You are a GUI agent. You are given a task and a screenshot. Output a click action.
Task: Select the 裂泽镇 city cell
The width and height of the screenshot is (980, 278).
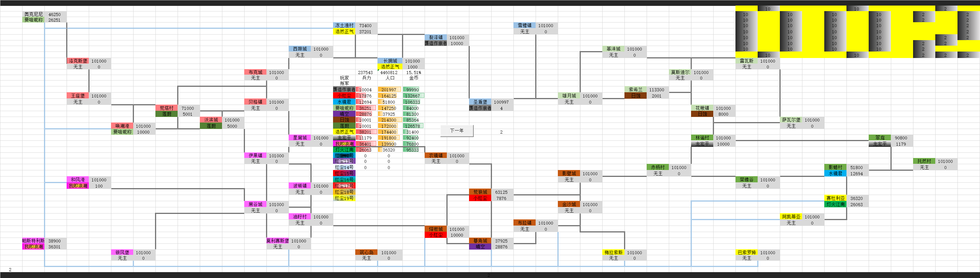(436, 38)
